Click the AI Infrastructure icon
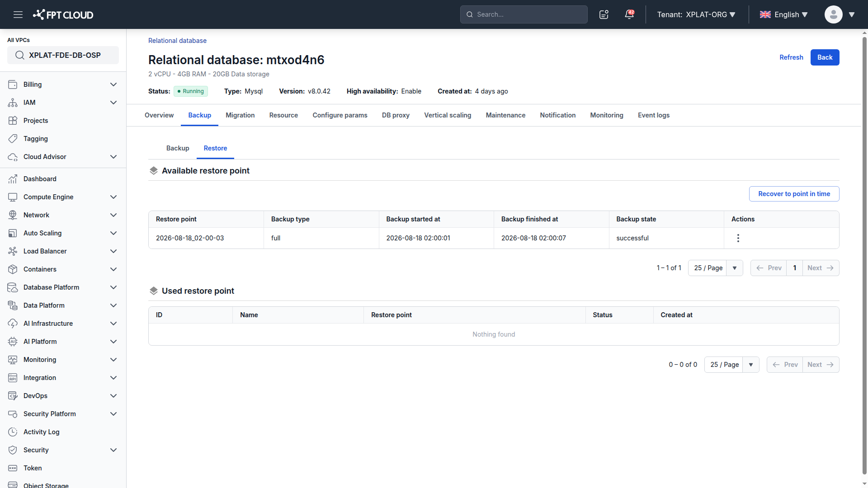 [13, 324]
